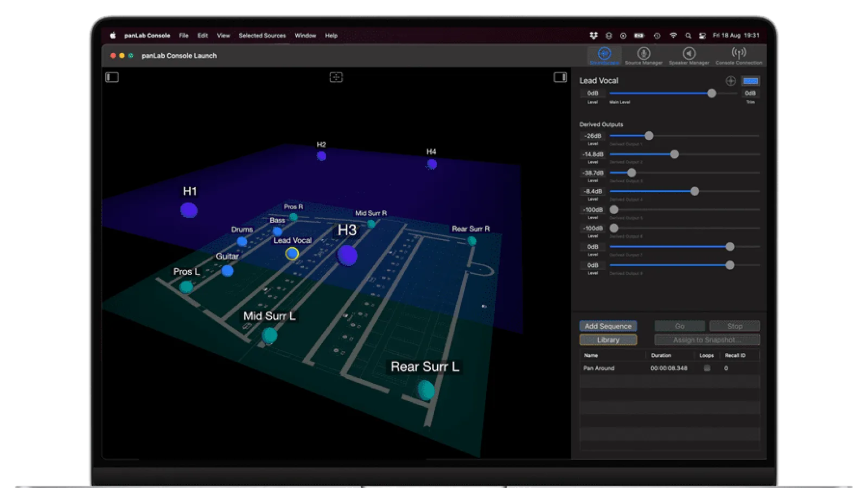
Task: Select the Guitar source sphere
Action: point(227,270)
